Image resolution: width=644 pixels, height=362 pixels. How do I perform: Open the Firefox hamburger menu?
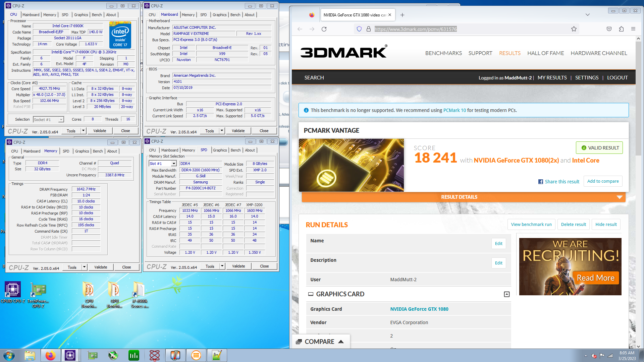(633, 29)
